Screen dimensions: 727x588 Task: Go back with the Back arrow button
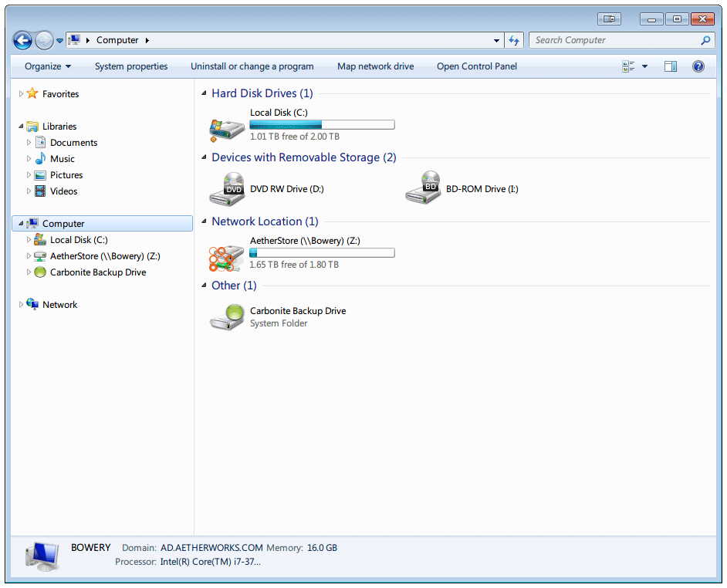click(x=22, y=40)
